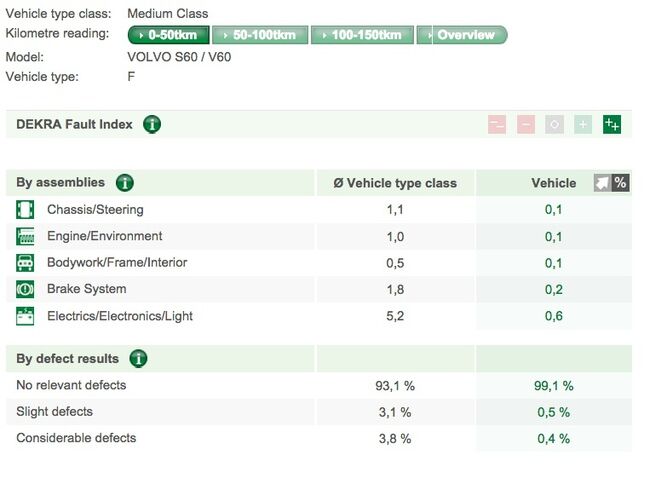Screen dimensions: 650x478
Task: Click the Electrics/Electronics/Light battery icon
Action: 26,316
